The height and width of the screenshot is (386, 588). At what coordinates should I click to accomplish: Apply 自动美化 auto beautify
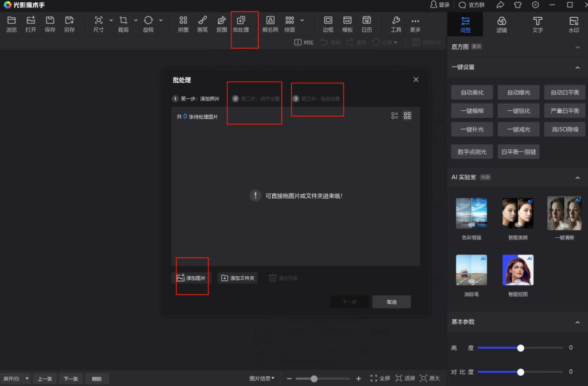point(472,92)
